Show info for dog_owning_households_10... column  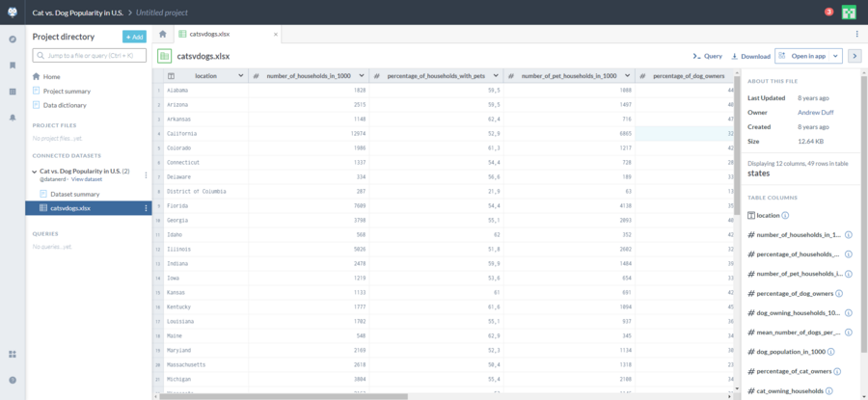(x=849, y=312)
